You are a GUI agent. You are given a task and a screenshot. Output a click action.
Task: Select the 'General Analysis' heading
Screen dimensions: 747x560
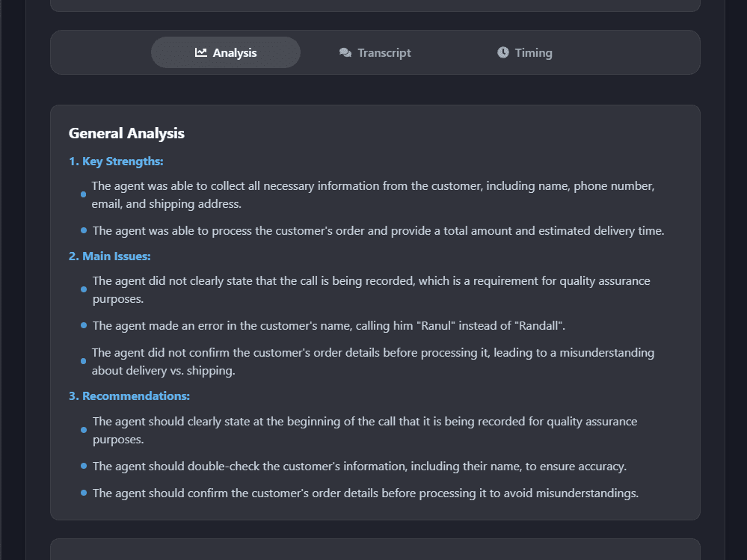(x=126, y=133)
